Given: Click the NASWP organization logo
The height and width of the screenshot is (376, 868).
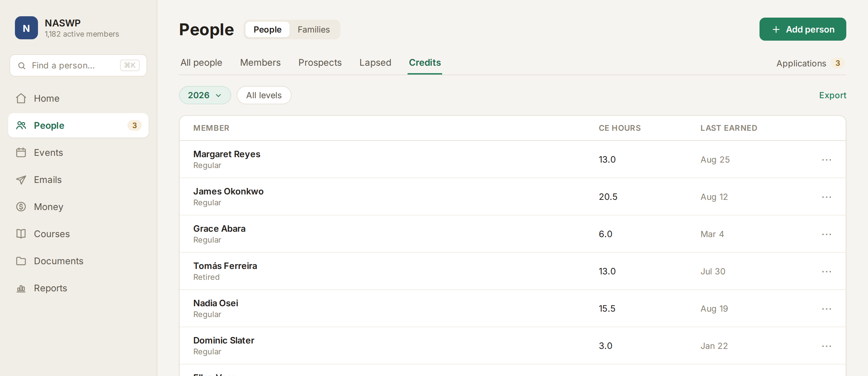Looking at the screenshot, I should click(x=26, y=28).
